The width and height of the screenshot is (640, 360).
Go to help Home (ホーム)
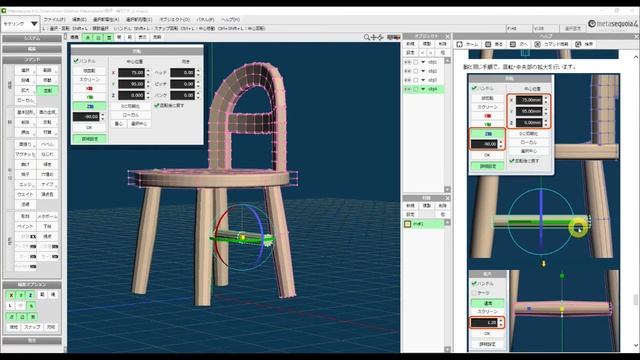coord(467,44)
